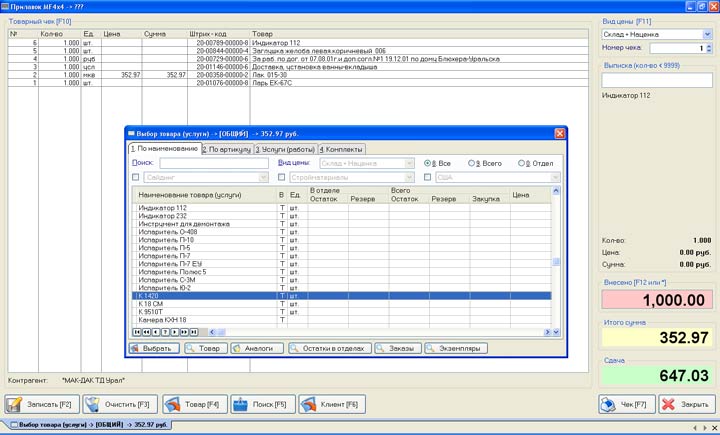Click Остатки в отделах button
Screen dimensions: 720x435
coord(332,348)
